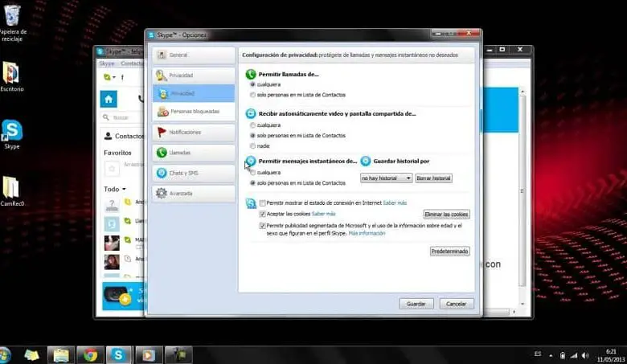This screenshot has width=627, height=364.
Task: Select 'cualquiera' under Permitir llamadas de
Action: pyautogui.click(x=252, y=84)
